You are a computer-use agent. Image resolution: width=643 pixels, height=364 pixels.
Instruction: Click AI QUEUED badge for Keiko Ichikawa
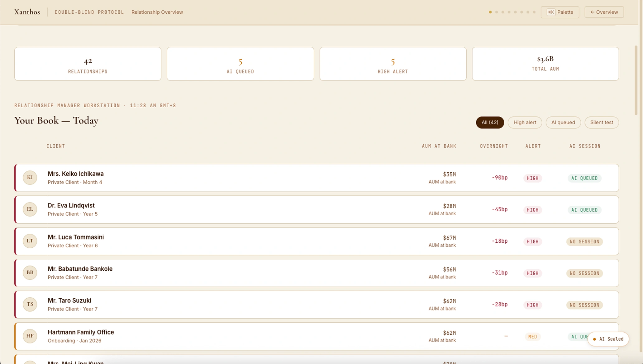coord(584,178)
